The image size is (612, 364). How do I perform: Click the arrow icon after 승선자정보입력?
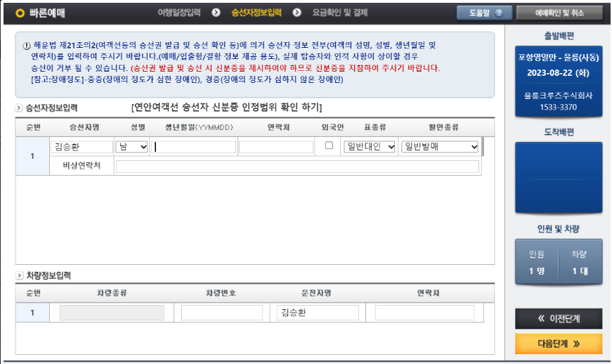click(297, 13)
